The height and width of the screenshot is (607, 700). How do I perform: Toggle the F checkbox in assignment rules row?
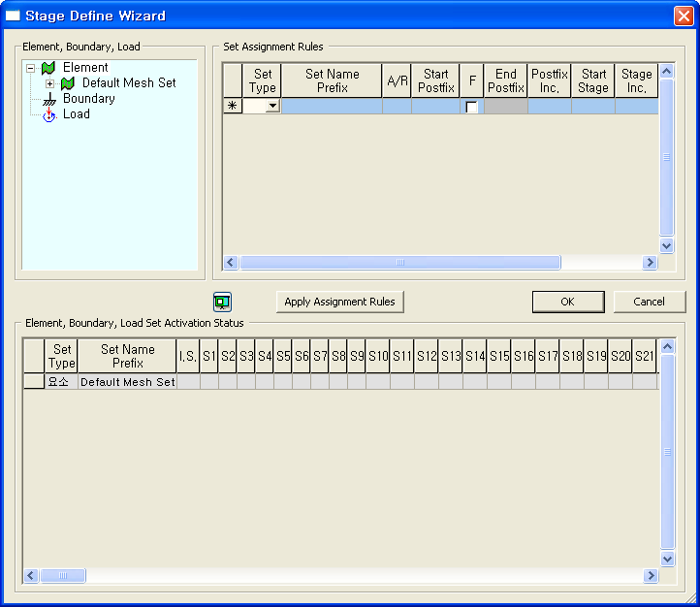[x=472, y=108]
